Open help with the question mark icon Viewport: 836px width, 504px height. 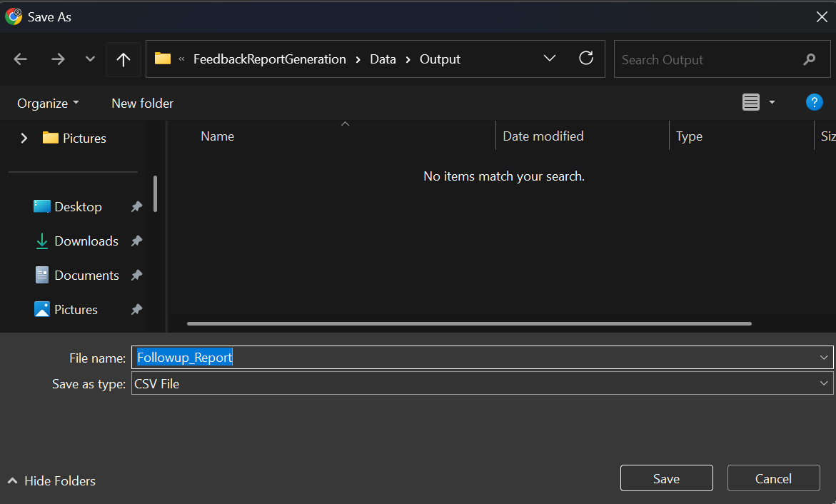[814, 102]
